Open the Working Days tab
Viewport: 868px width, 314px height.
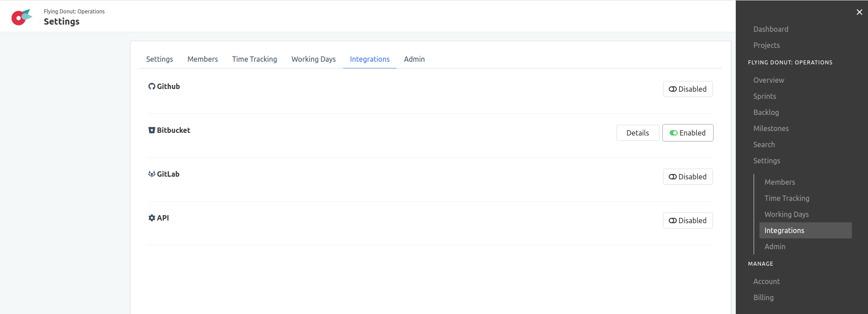click(314, 59)
